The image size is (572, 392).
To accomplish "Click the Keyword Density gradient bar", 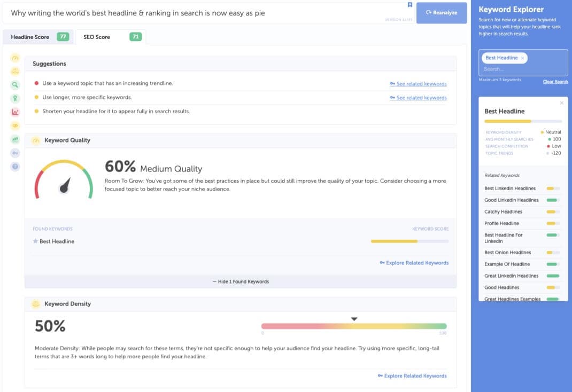I will (x=354, y=326).
